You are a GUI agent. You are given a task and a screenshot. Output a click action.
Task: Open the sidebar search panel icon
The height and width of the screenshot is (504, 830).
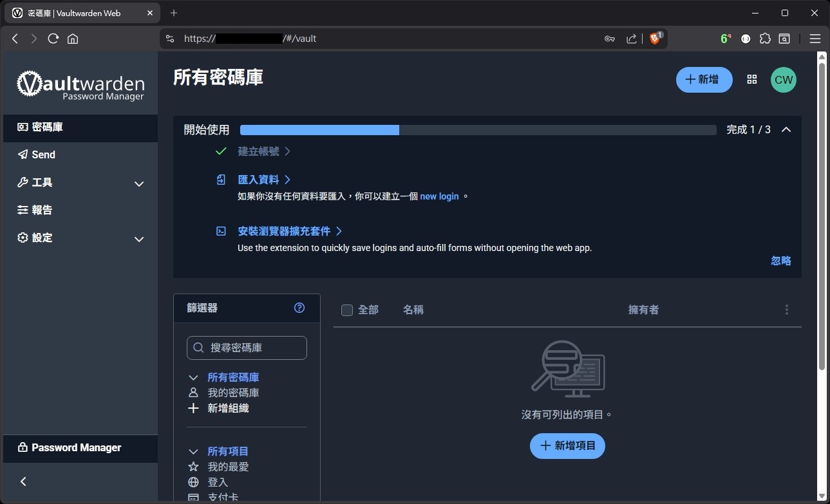pyautogui.click(x=784, y=39)
